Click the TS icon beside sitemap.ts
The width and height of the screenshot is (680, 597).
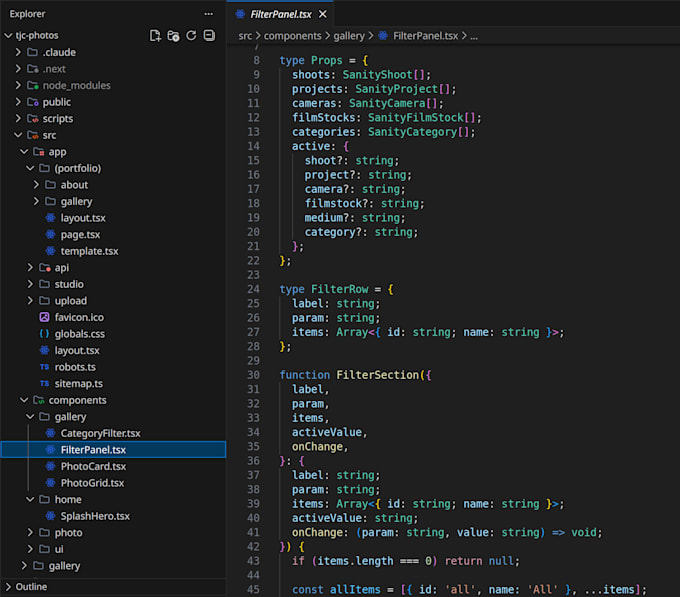tap(44, 384)
